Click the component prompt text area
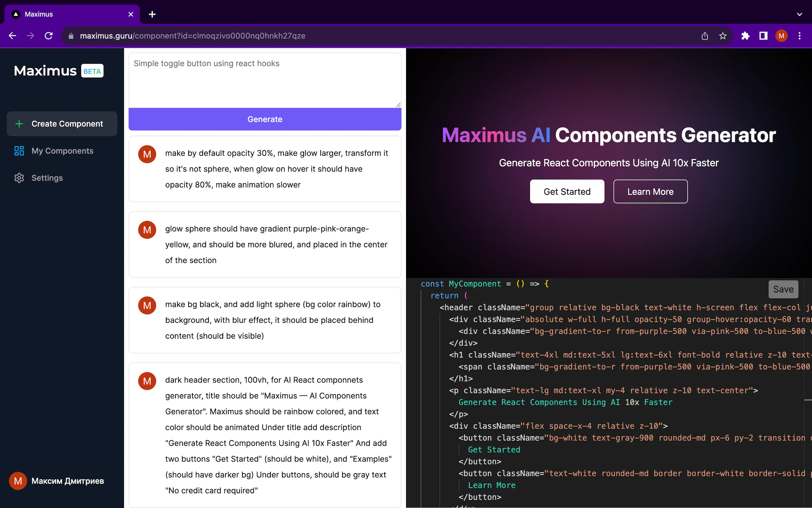 point(264,80)
